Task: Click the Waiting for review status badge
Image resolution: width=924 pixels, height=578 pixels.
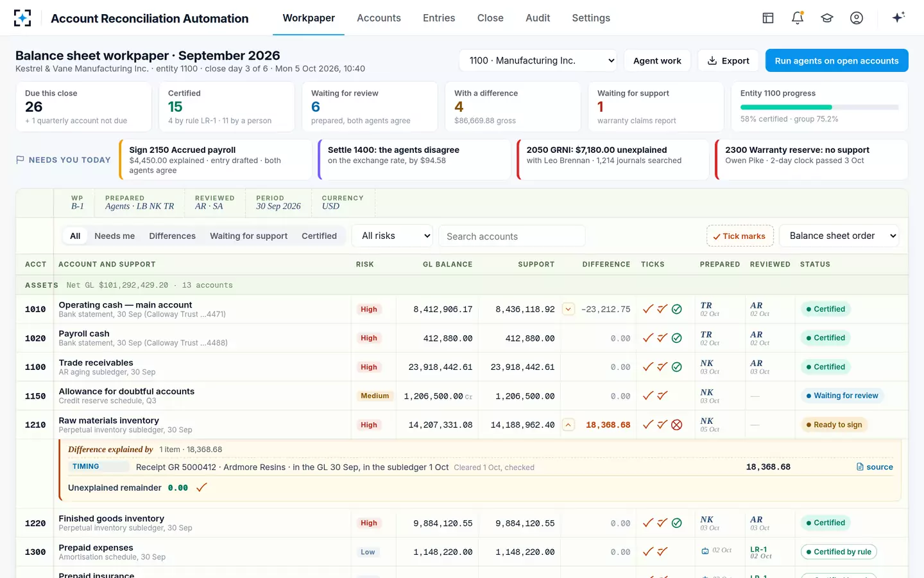Action: (x=842, y=396)
